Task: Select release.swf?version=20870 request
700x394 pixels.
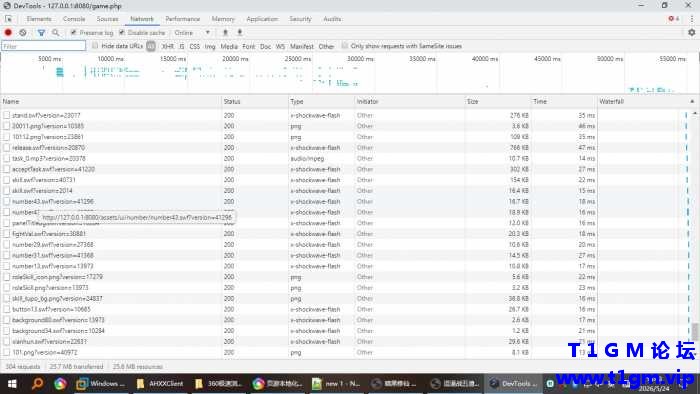Action: coord(48,148)
